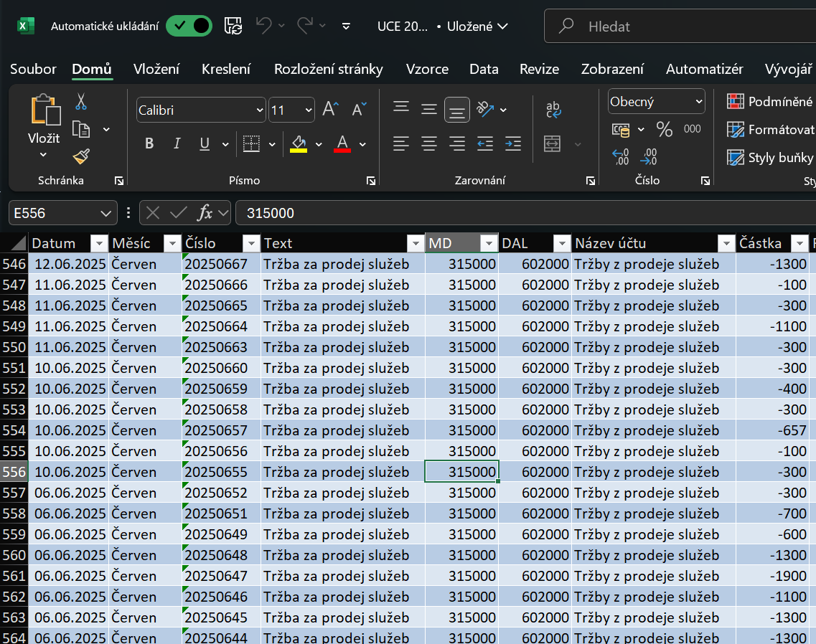The height and width of the screenshot is (644, 816).
Task: Click the Wrap Text icon
Action: (x=553, y=110)
